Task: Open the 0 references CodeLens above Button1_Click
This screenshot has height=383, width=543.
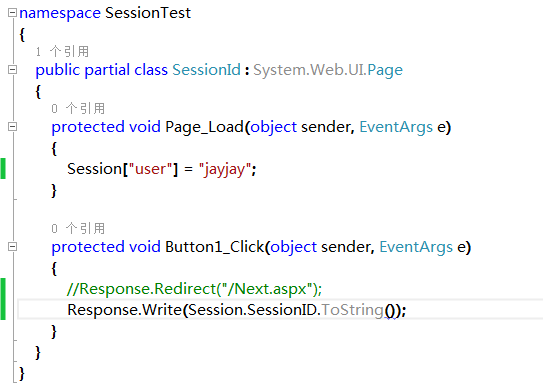Action: [x=78, y=228]
